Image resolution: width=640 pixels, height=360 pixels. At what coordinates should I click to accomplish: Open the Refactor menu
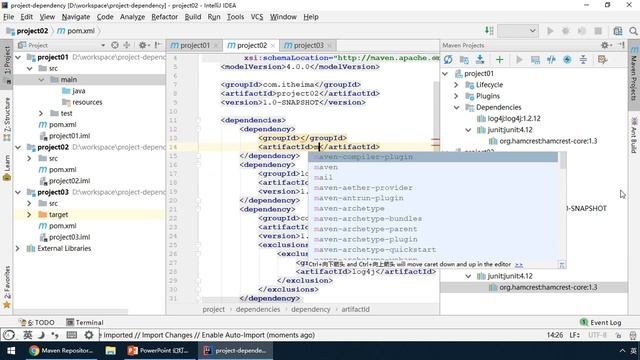(164, 17)
